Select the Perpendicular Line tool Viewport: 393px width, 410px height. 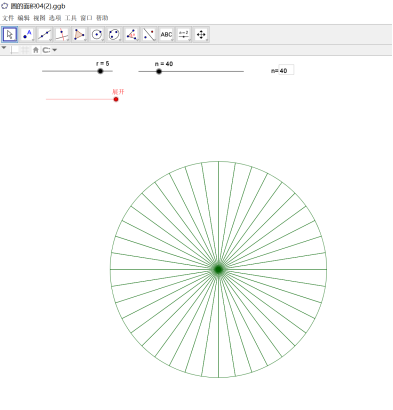(62, 34)
